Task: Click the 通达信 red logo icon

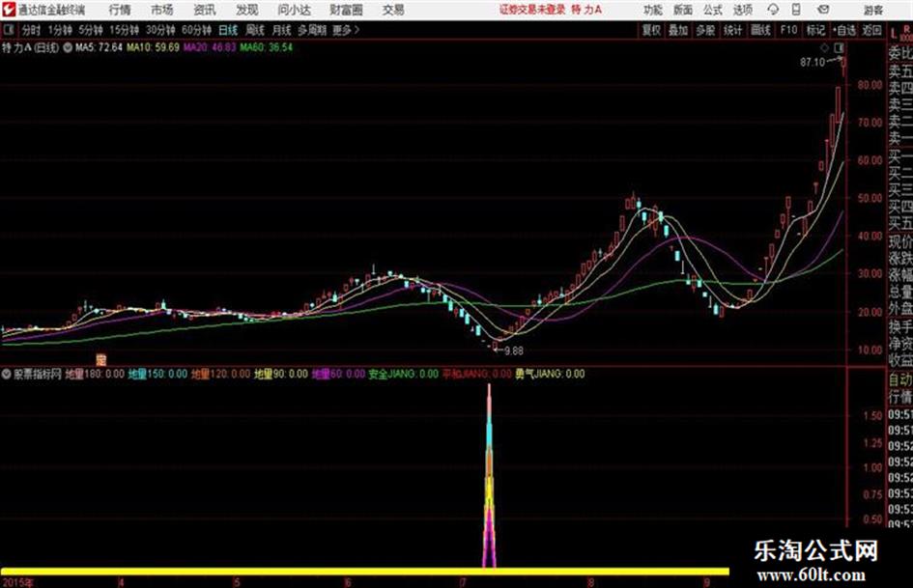Action: point(9,10)
